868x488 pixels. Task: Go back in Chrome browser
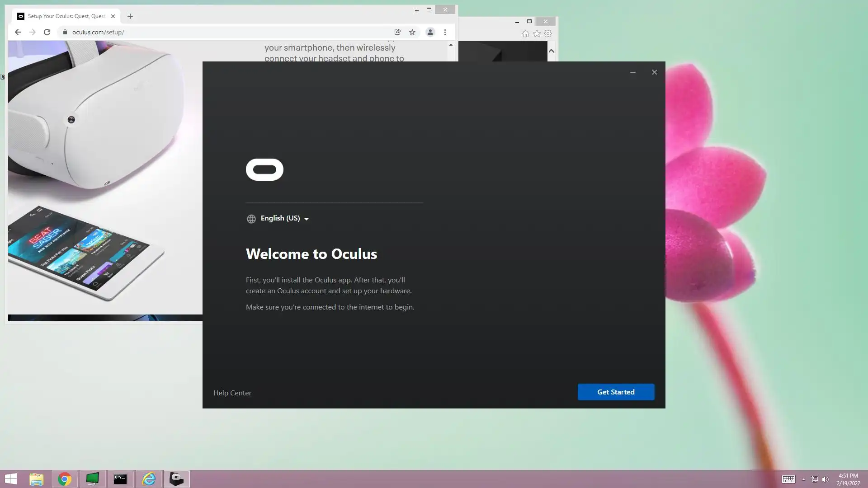click(18, 32)
